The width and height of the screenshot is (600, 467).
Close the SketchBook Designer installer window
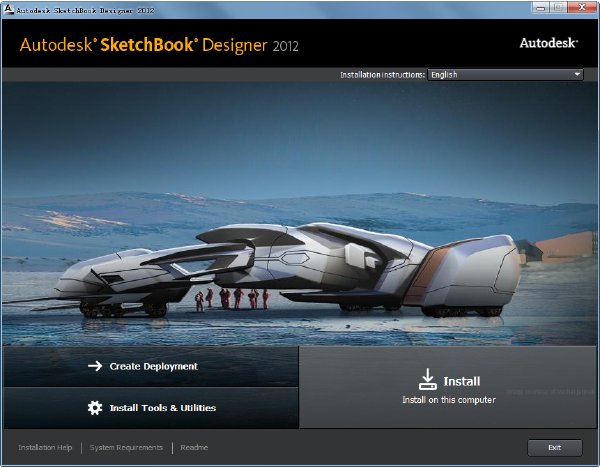coord(582,7)
